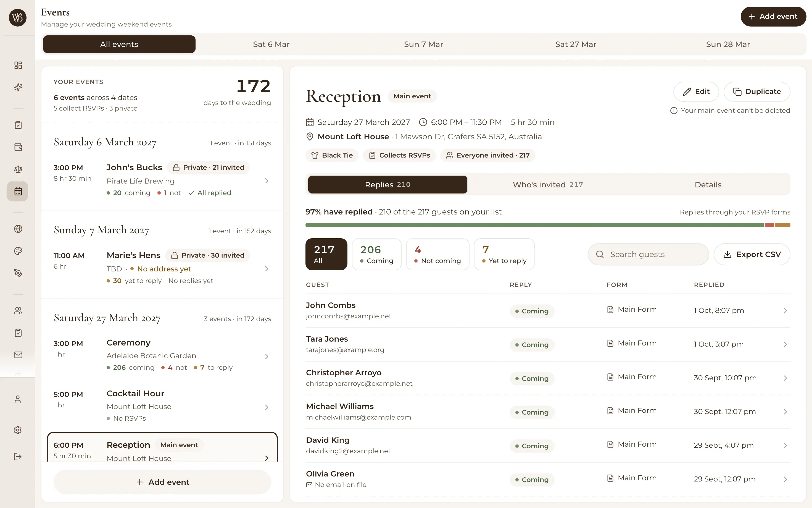812x508 pixels.
Task: Open the dashboard grid icon in sidebar
Action: (18, 65)
